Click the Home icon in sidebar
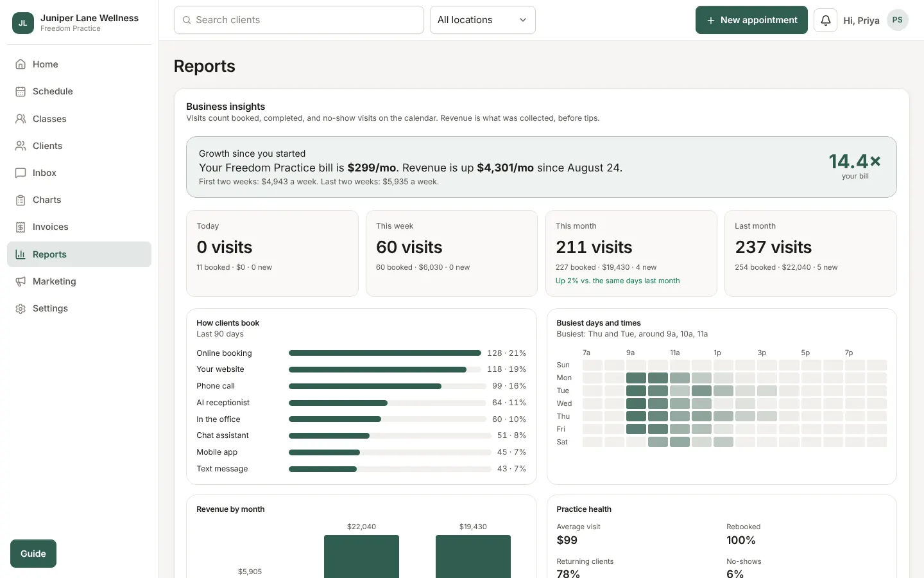 [x=21, y=64]
